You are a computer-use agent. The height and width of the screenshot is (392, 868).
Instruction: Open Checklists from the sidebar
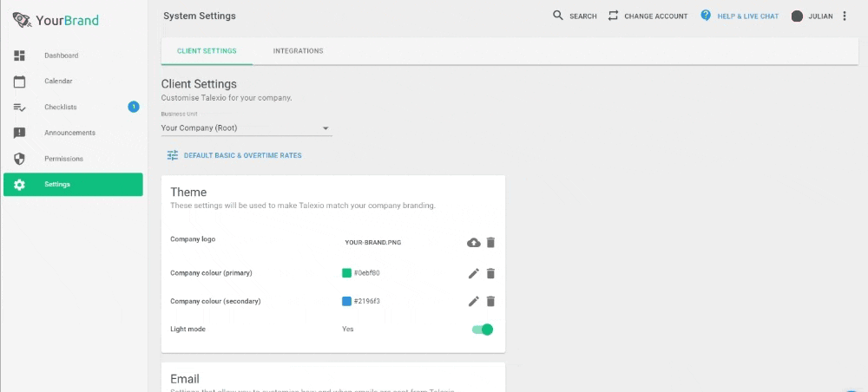click(x=73, y=108)
